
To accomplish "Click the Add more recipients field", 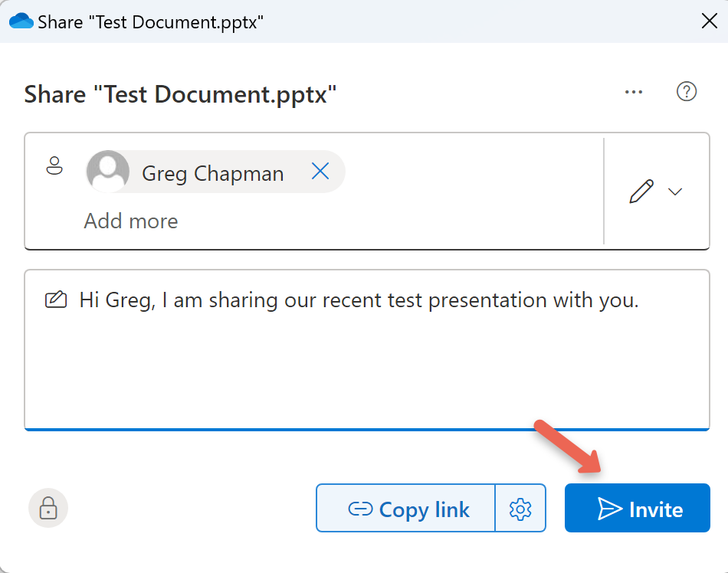I will pyautogui.click(x=131, y=221).
